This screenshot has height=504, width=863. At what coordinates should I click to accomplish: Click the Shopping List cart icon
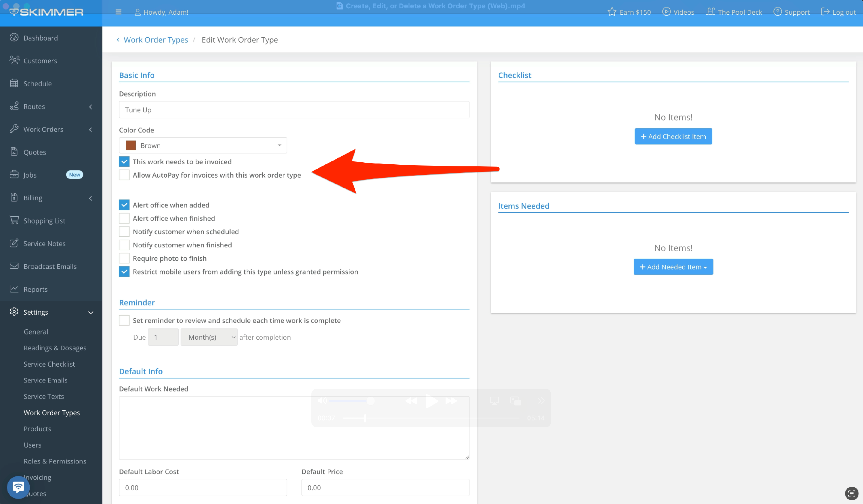[x=14, y=220]
